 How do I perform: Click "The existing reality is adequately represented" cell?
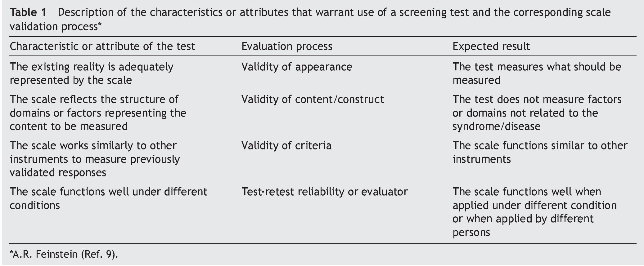click(92, 73)
